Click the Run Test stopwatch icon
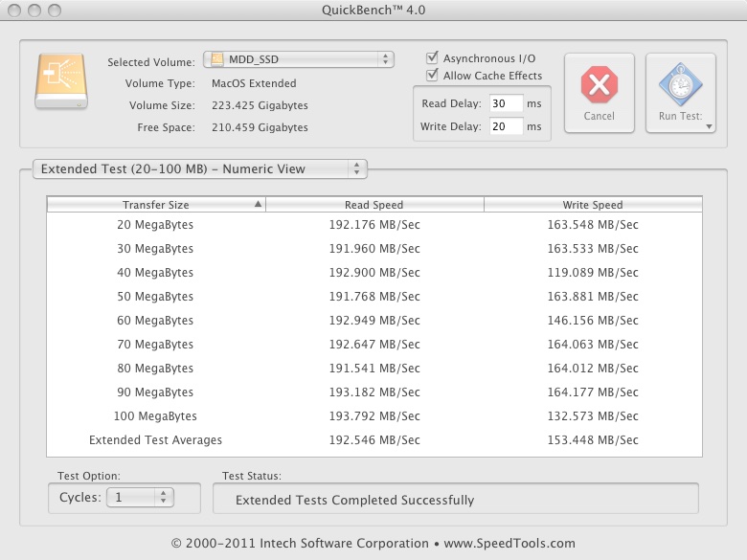 point(680,85)
